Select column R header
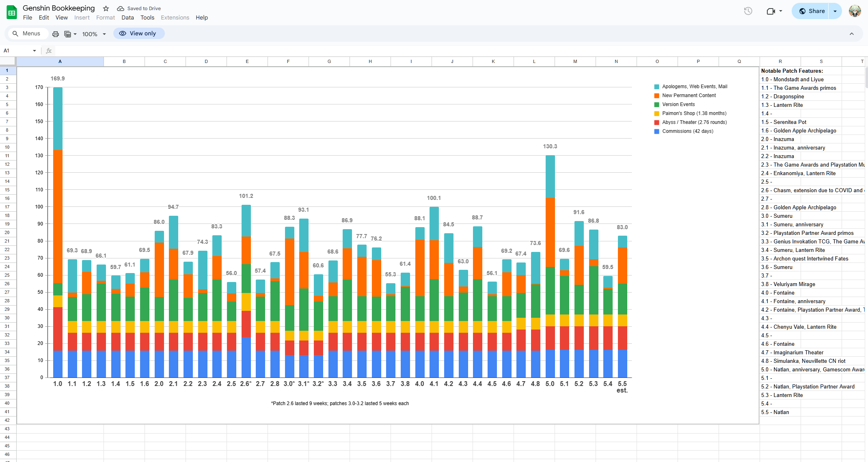868x462 pixels. pyautogui.click(x=780, y=61)
